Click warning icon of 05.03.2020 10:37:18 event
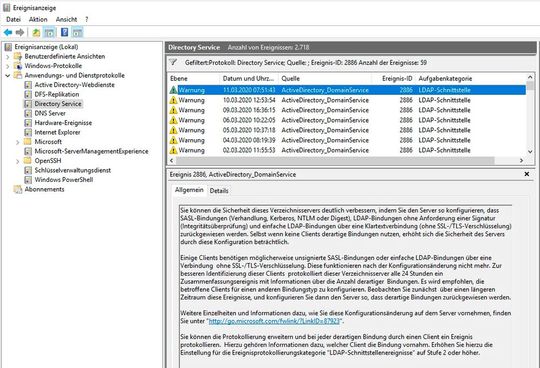Screen dimensions: 540x368 click(173, 130)
